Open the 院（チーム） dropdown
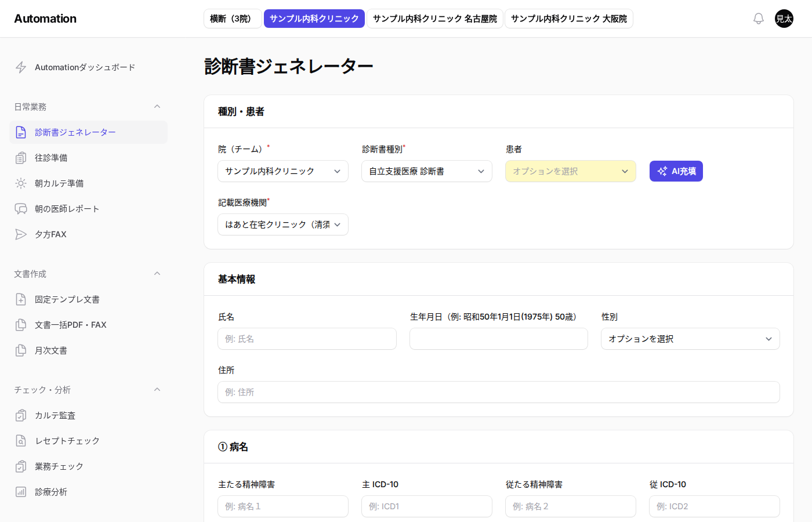This screenshot has width=812, height=522. coord(283,171)
